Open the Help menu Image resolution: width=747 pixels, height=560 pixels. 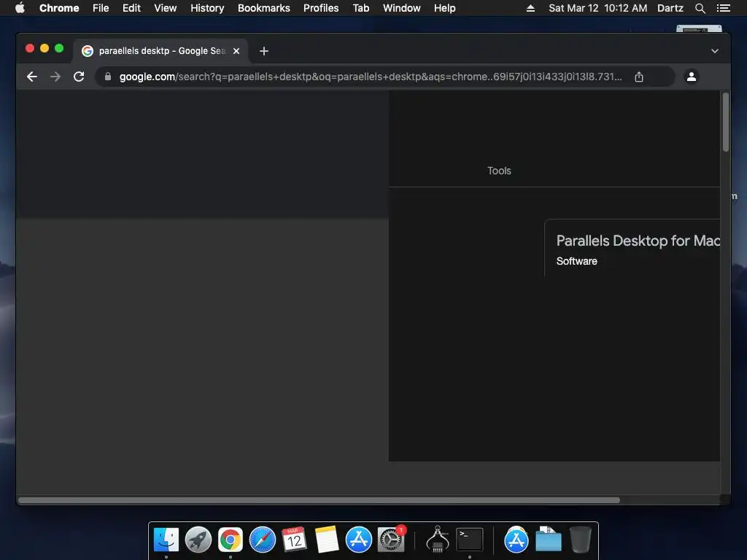[444, 8]
